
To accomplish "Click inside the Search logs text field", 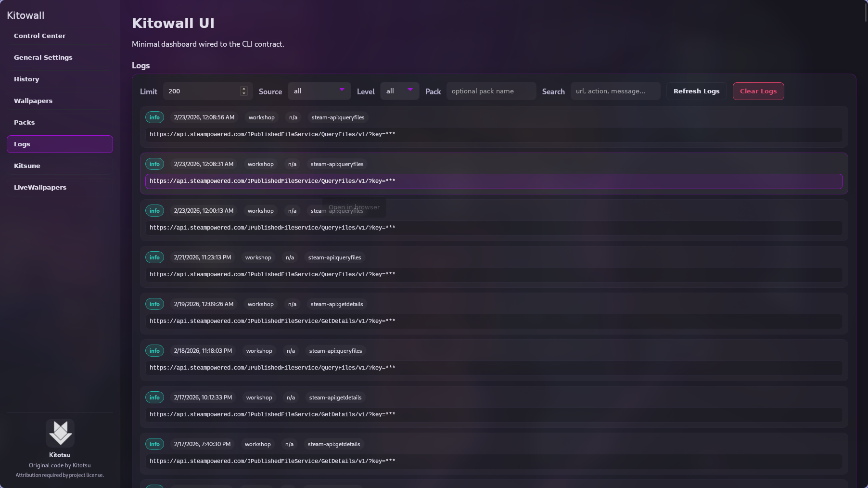I will 615,91.
